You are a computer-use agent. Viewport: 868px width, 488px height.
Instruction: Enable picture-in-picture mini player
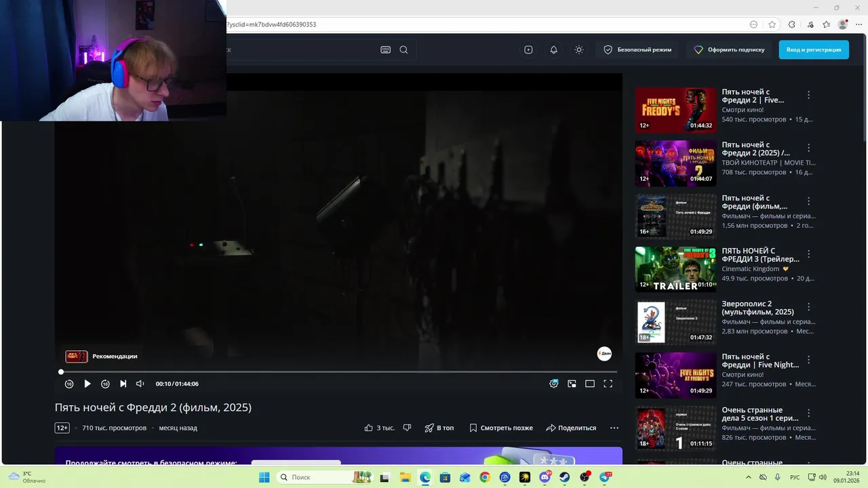[x=572, y=384]
